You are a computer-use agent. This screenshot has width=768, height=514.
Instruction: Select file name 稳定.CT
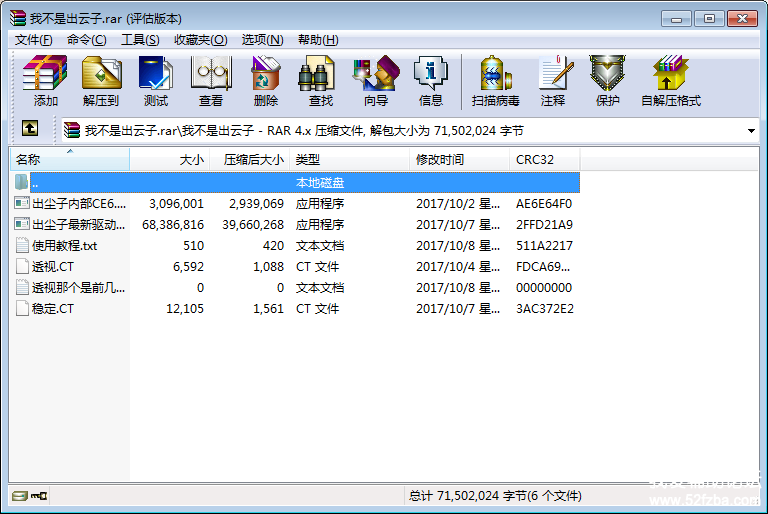point(53,309)
